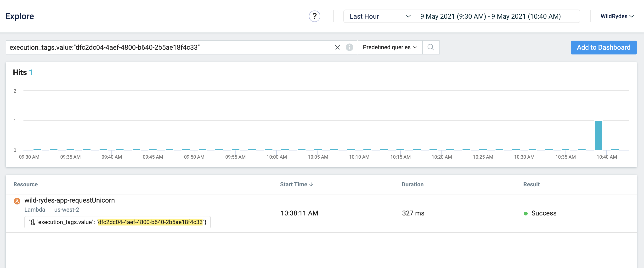Open the Predefined queries dropdown
The height and width of the screenshot is (268, 644).
coord(390,47)
